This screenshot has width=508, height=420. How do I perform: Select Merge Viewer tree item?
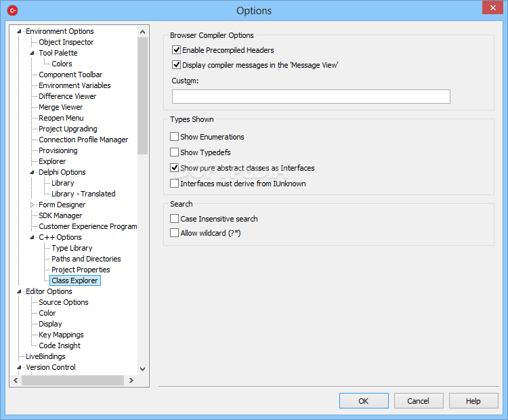coord(60,107)
